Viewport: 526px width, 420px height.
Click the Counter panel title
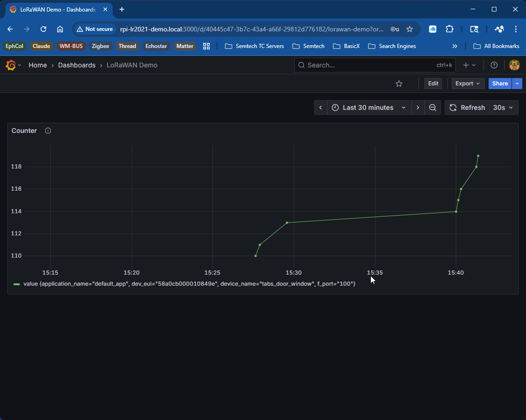24,131
